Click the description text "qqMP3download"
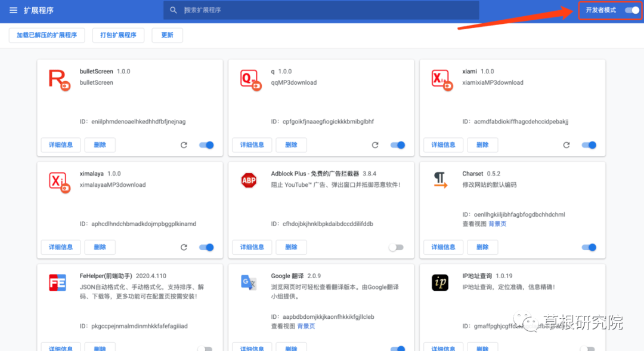Screen dimensions: 644x351 294,82
